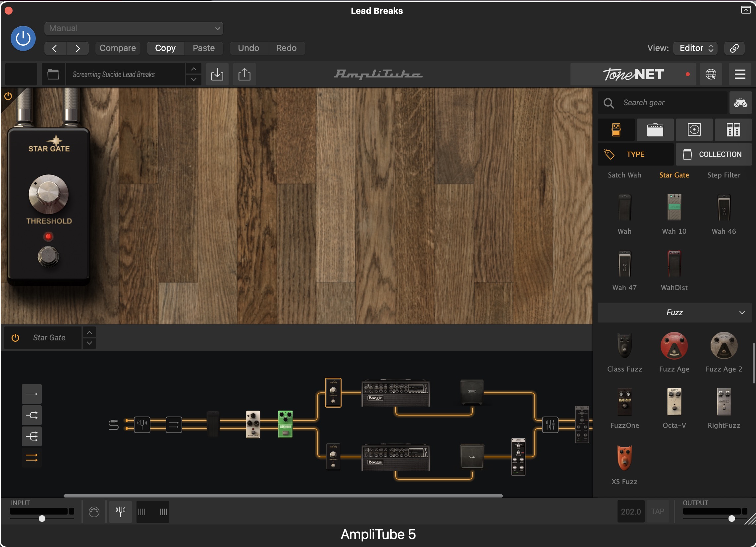This screenshot has height=547, width=756.
Task: Click the globe web icon
Action: pos(711,74)
